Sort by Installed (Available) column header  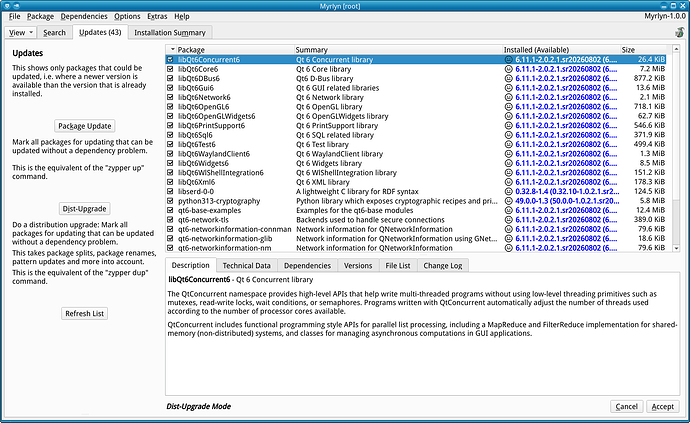[x=561, y=50]
